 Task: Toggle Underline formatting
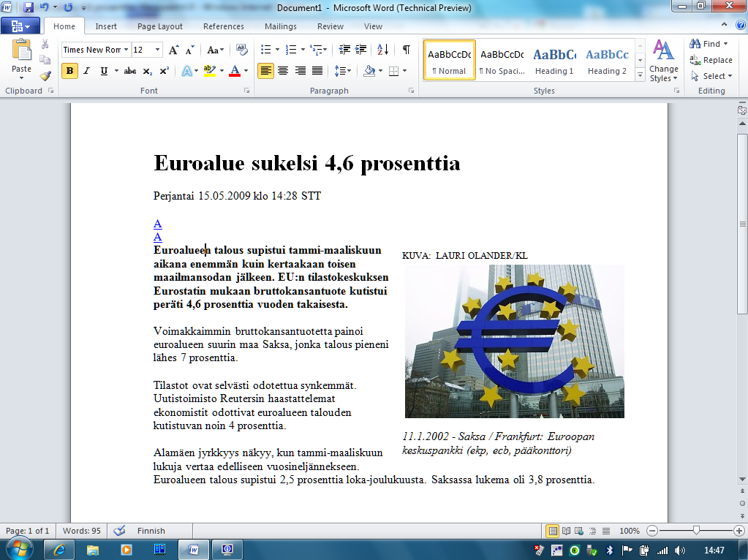(x=104, y=71)
